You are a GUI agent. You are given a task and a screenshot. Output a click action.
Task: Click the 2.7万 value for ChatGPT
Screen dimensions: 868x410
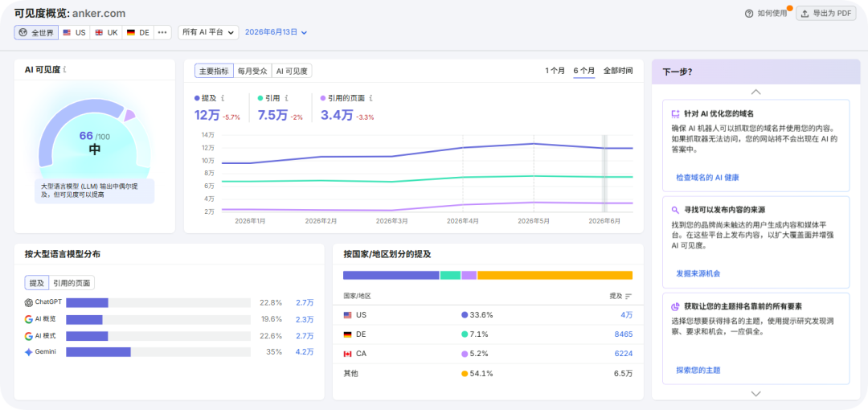click(305, 302)
